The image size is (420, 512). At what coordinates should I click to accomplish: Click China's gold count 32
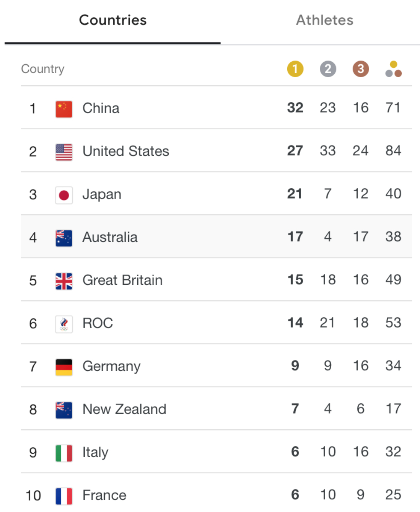(295, 108)
